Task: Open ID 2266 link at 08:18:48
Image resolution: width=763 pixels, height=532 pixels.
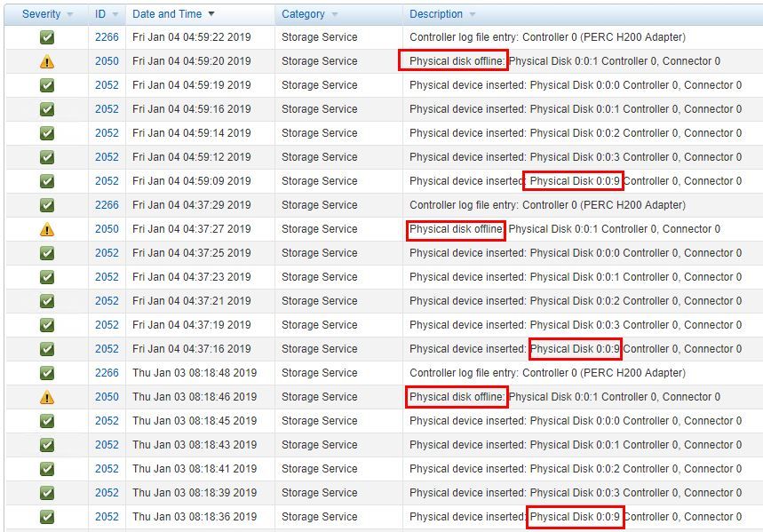Action: [107, 373]
